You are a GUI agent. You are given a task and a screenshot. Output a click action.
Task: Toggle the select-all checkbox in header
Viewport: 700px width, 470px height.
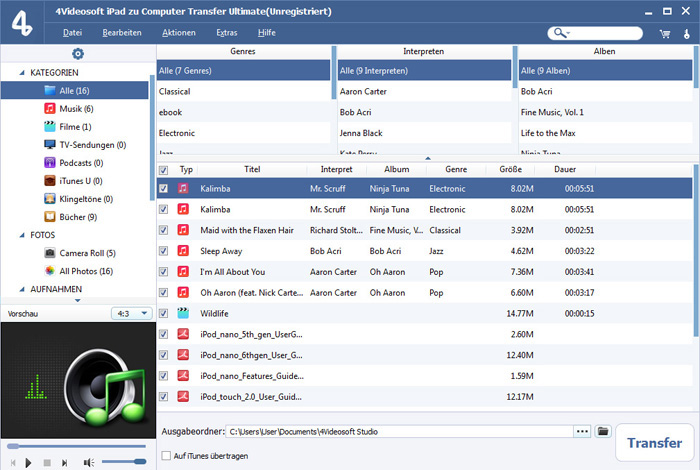pyautogui.click(x=164, y=170)
